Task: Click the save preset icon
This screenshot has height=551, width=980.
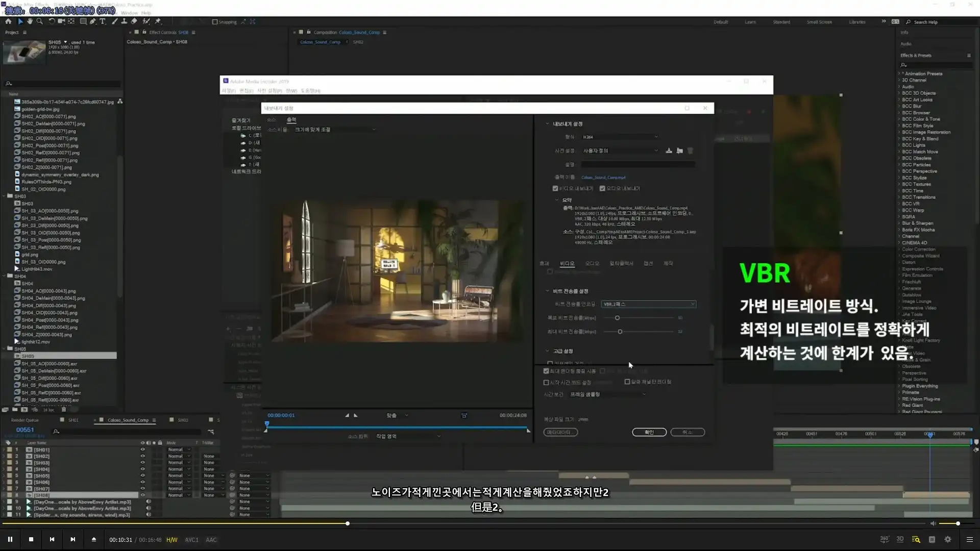Action: tap(669, 151)
